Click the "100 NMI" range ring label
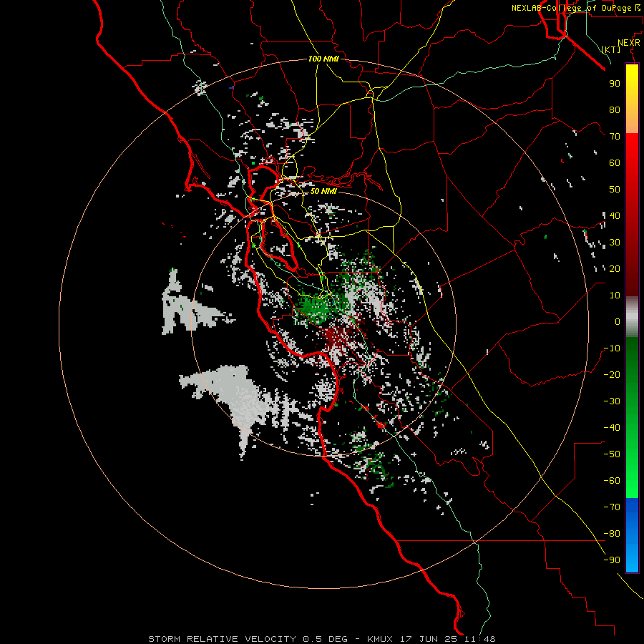Viewport: 644px width, 644px height. point(323,59)
